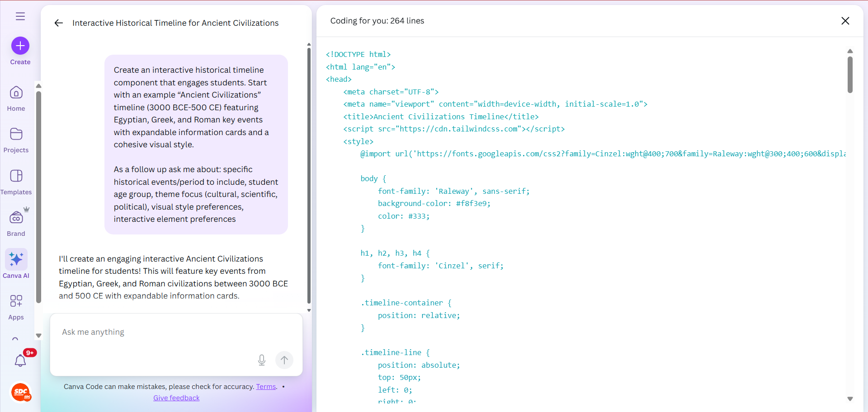Open the Give feedback link
The height and width of the screenshot is (412, 868).
(x=176, y=398)
